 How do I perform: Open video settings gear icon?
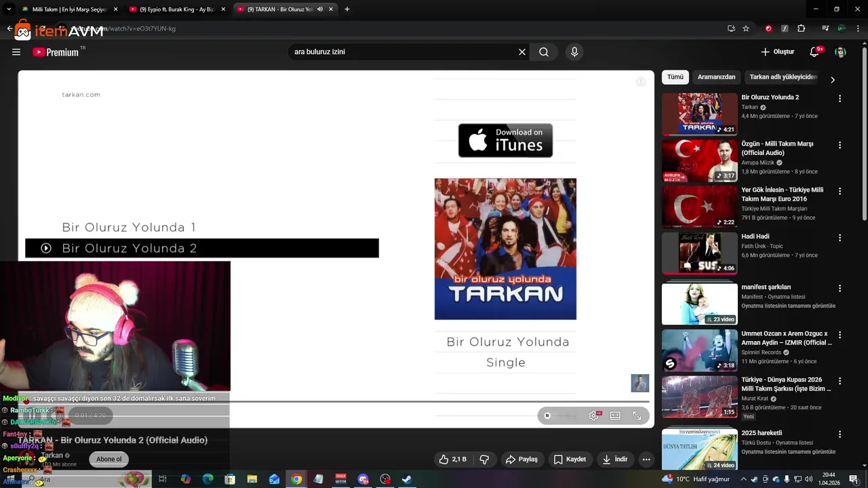click(594, 415)
